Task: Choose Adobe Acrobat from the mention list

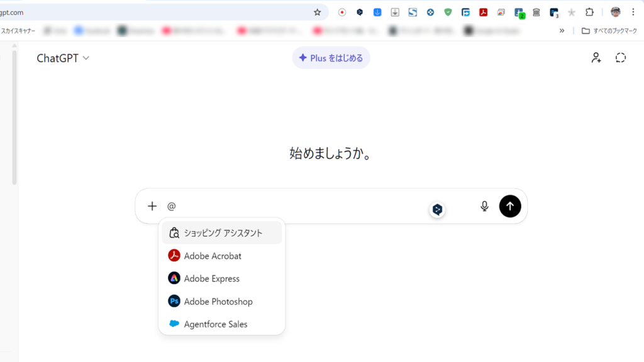Action: (x=212, y=256)
